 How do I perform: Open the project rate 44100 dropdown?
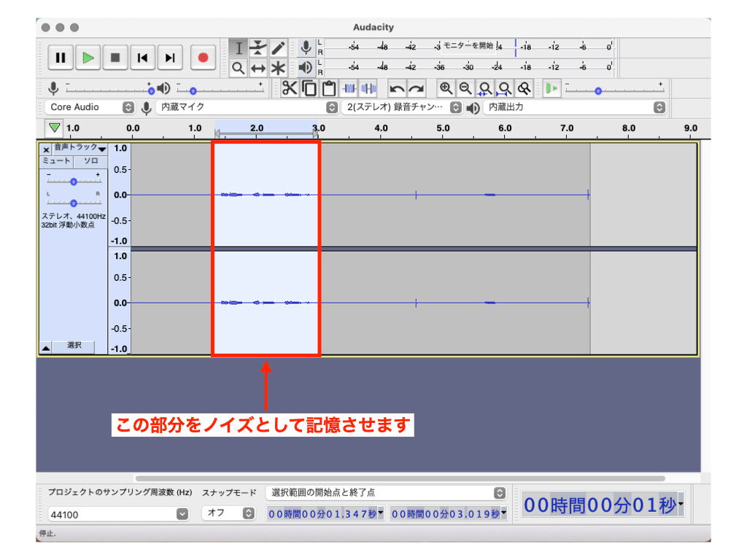tap(118, 514)
